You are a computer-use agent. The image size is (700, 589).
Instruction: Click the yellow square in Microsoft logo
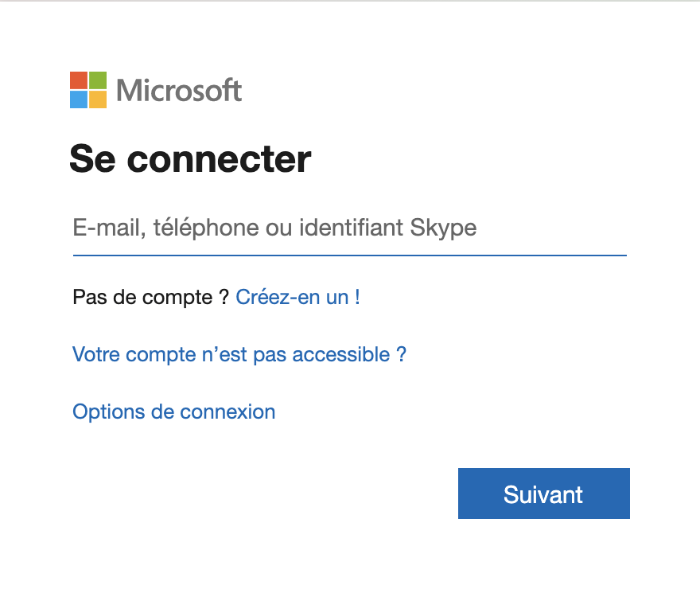tap(98, 99)
